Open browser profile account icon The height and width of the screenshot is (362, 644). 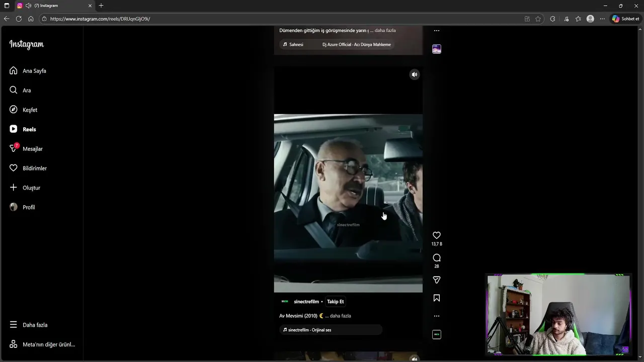(590, 19)
